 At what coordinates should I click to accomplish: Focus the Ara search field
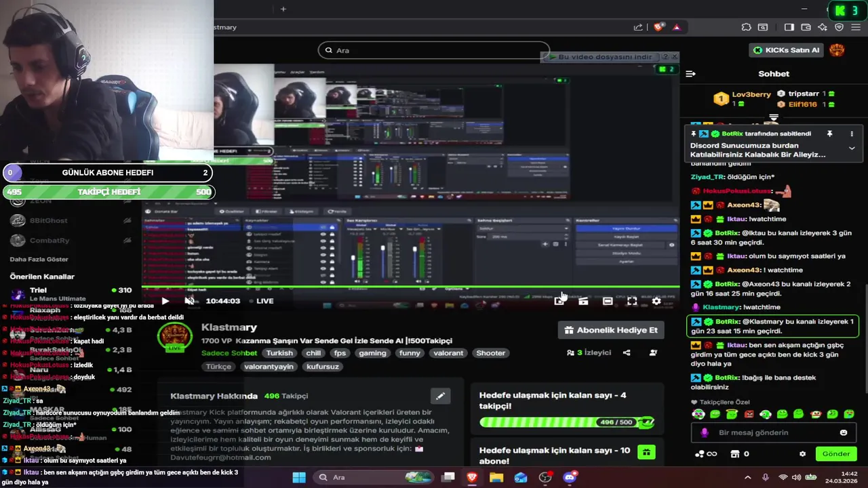(x=434, y=50)
